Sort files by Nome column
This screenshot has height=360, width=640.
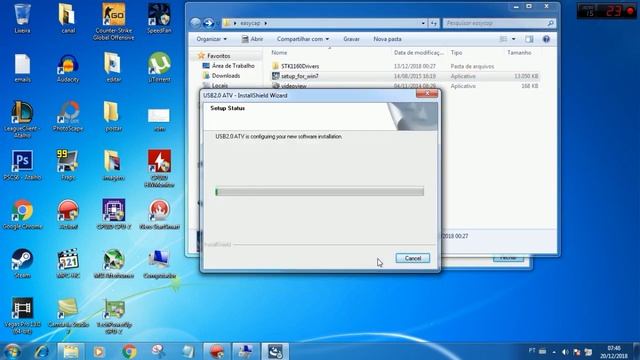[x=279, y=53]
